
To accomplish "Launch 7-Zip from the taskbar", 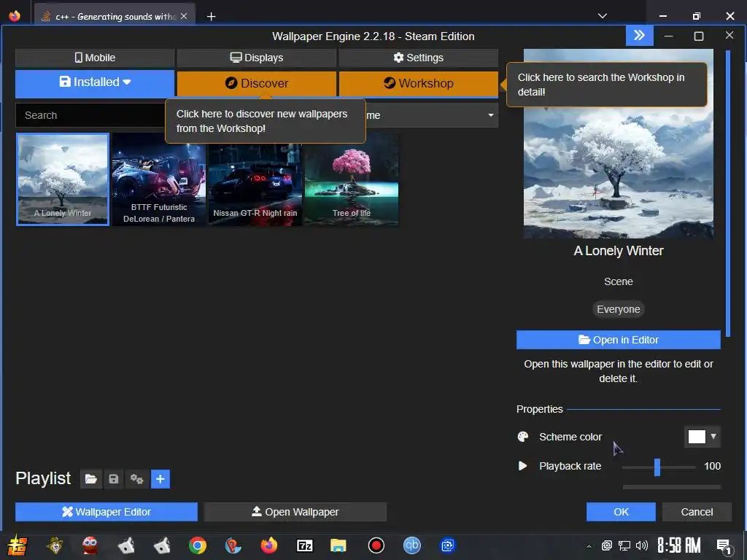I will pyautogui.click(x=304, y=545).
